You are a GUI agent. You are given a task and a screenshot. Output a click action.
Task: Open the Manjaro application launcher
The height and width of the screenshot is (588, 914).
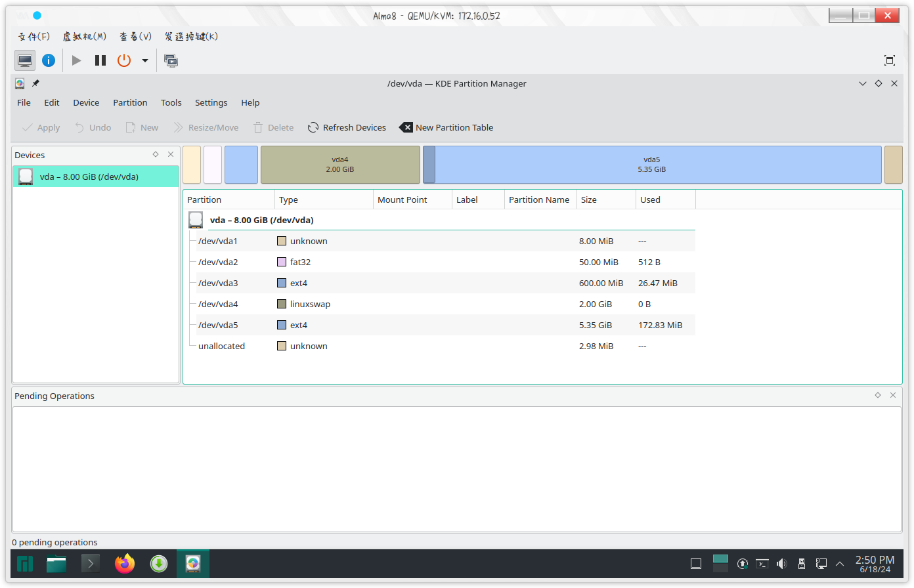[25, 564]
